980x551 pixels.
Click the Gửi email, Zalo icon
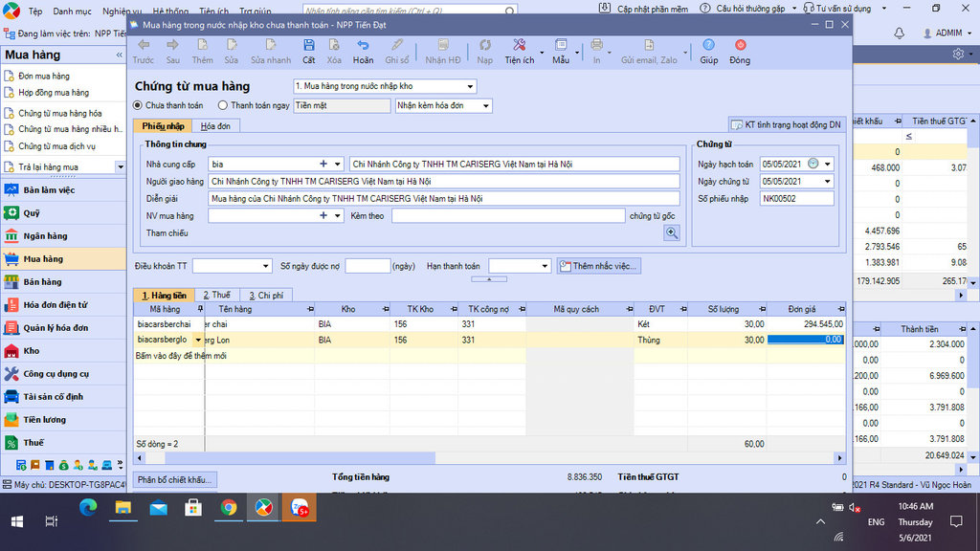coord(649,45)
